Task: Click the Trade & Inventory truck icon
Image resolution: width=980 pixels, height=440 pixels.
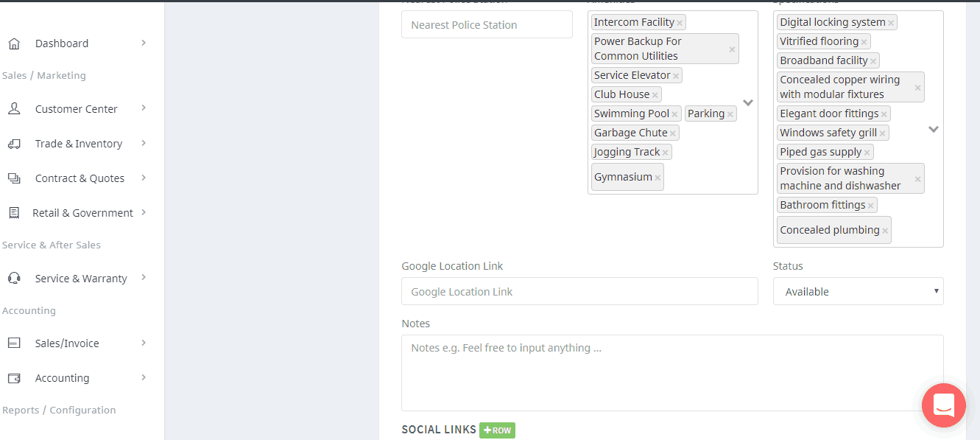Action: click(x=13, y=144)
